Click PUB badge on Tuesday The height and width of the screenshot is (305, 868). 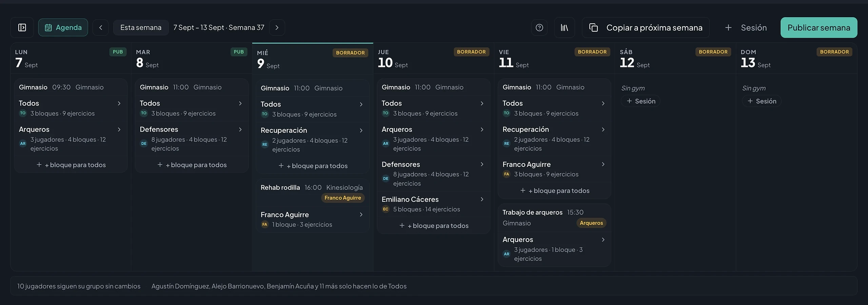[239, 52]
